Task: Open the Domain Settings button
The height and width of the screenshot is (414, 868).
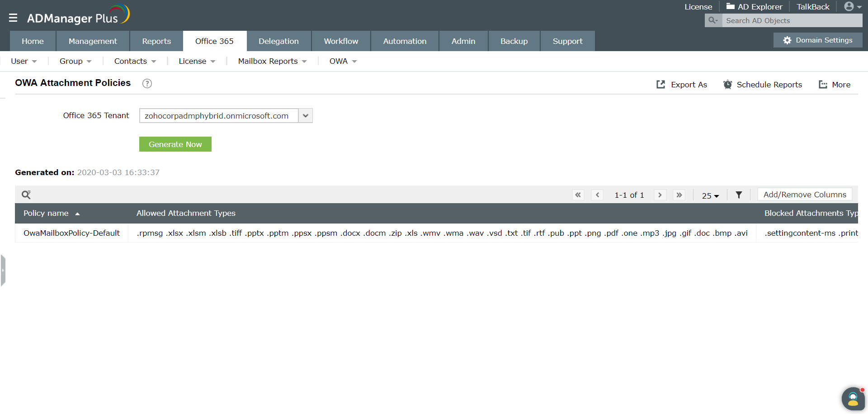Action: pos(818,40)
